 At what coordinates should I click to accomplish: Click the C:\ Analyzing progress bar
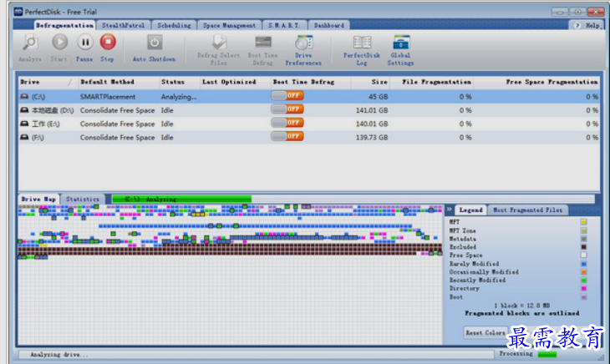[x=353, y=200]
